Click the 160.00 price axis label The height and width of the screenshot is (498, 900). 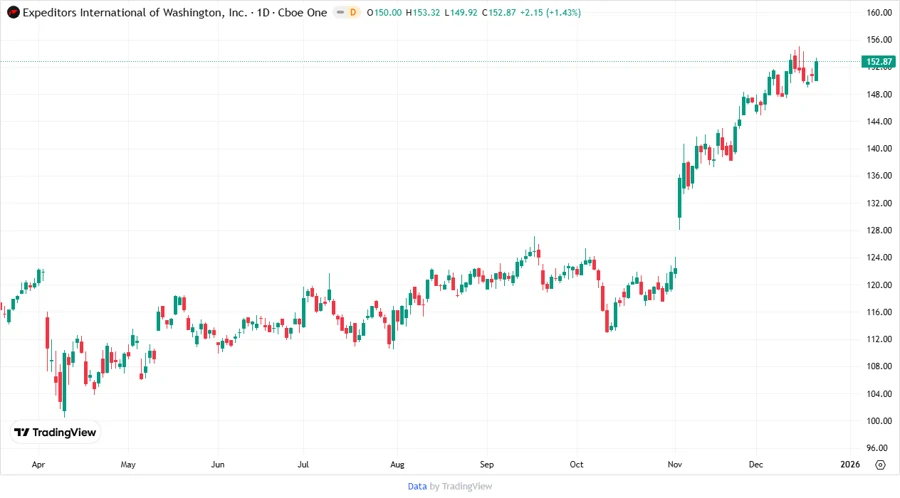tap(879, 13)
